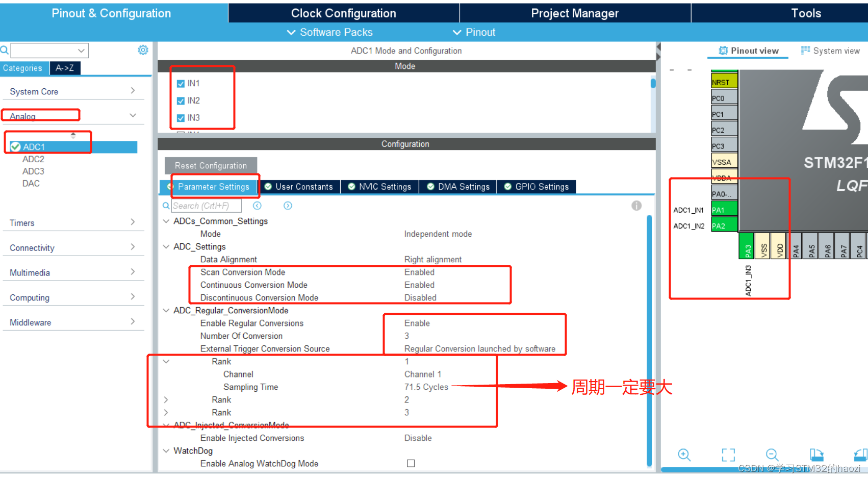Click the parameter list vertical scrollbar

pos(649,341)
